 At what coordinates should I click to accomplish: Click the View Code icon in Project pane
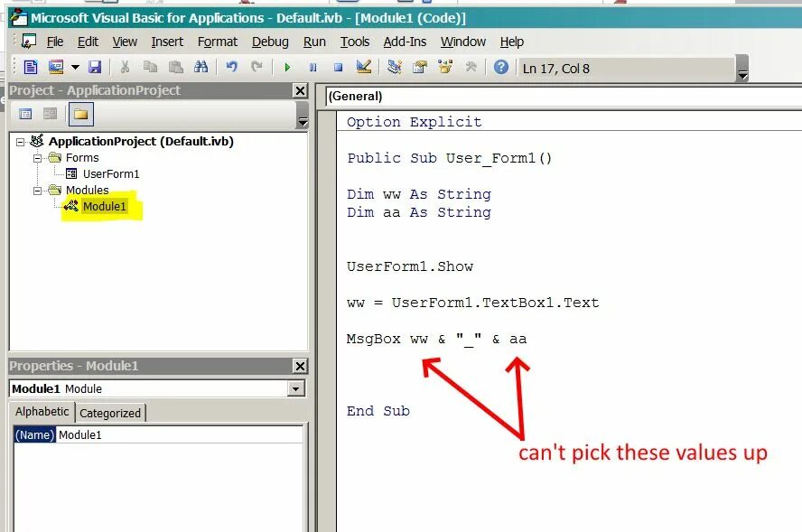point(25,114)
